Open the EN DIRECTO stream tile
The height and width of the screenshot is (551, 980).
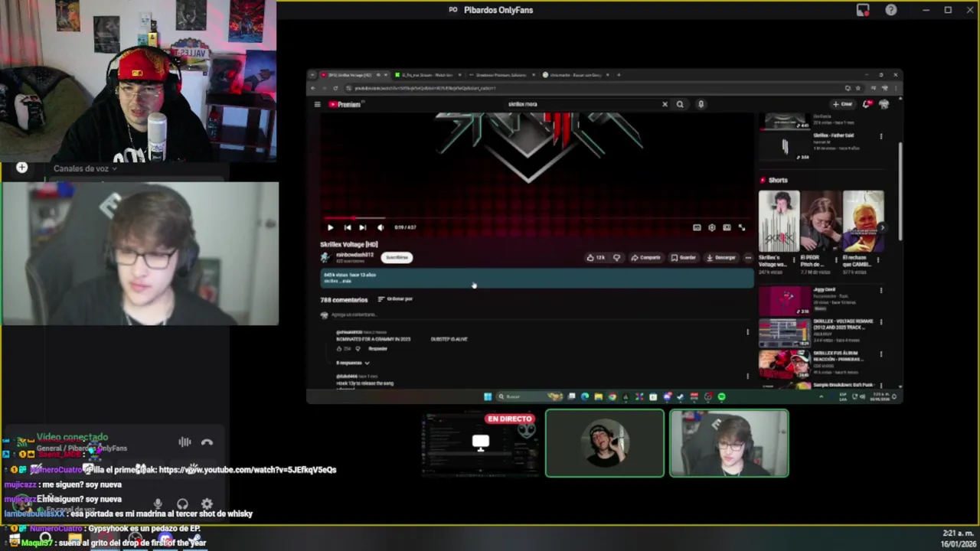coord(480,443)
